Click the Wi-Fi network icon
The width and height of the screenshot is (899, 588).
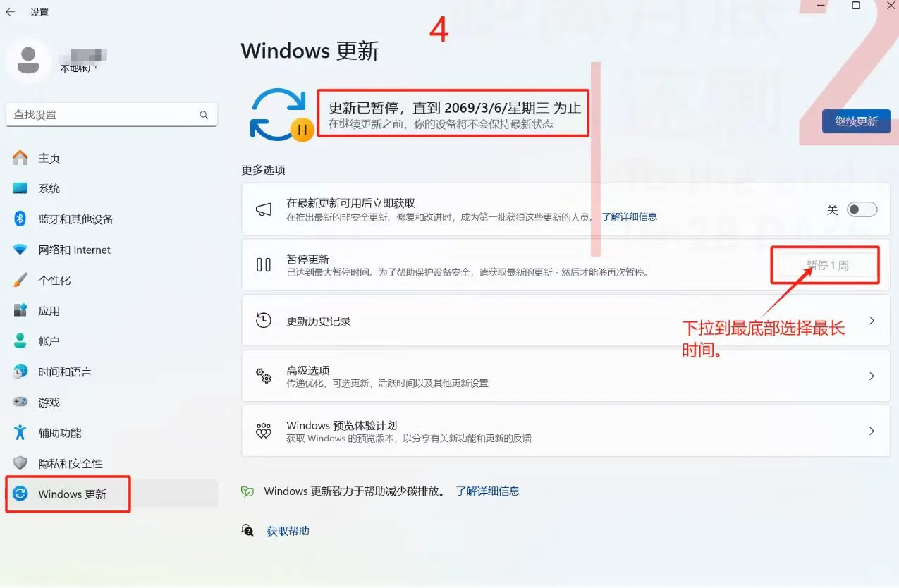coord(20,250)
